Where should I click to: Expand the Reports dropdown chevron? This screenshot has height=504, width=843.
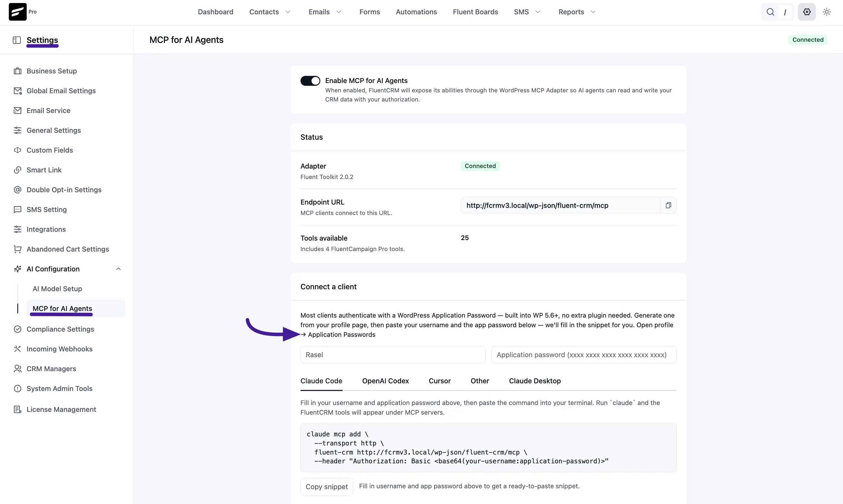(x=593, y=12)
